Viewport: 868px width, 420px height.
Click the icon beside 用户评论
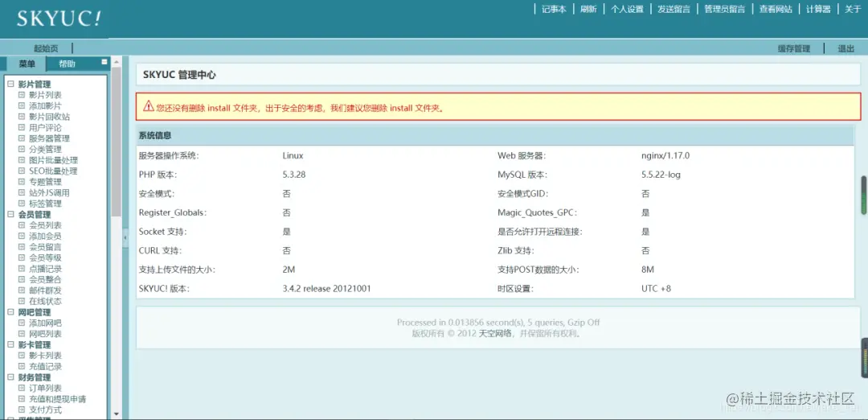[x=22, y=127]
